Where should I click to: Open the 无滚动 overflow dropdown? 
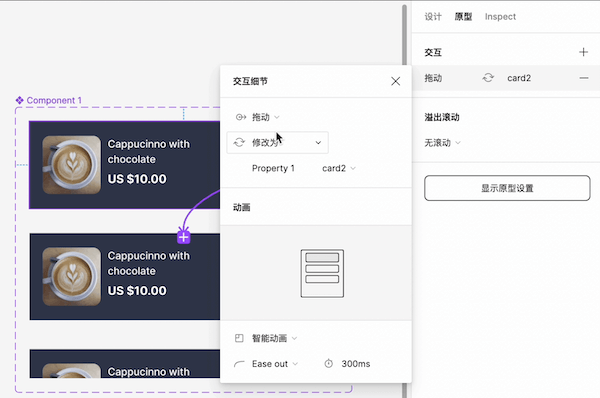coord(442,143)
